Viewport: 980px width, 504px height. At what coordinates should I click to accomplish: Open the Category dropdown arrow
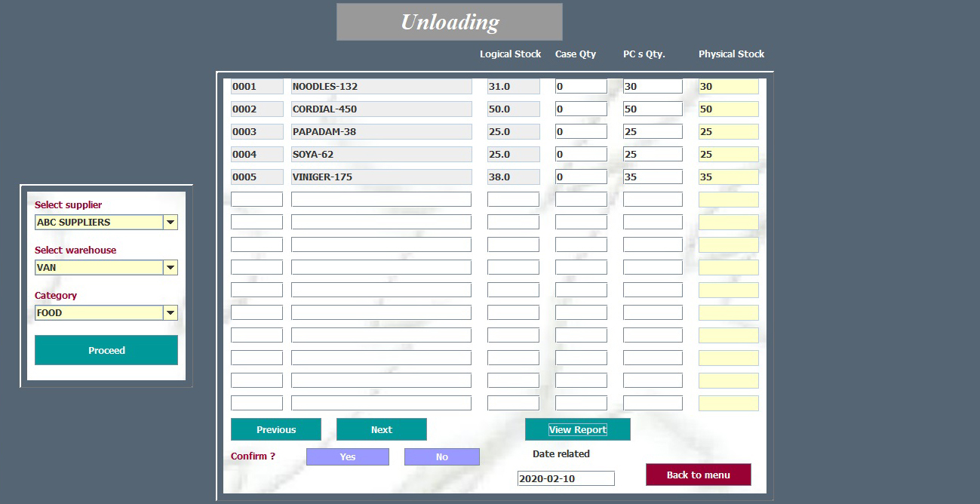point(171,313)
